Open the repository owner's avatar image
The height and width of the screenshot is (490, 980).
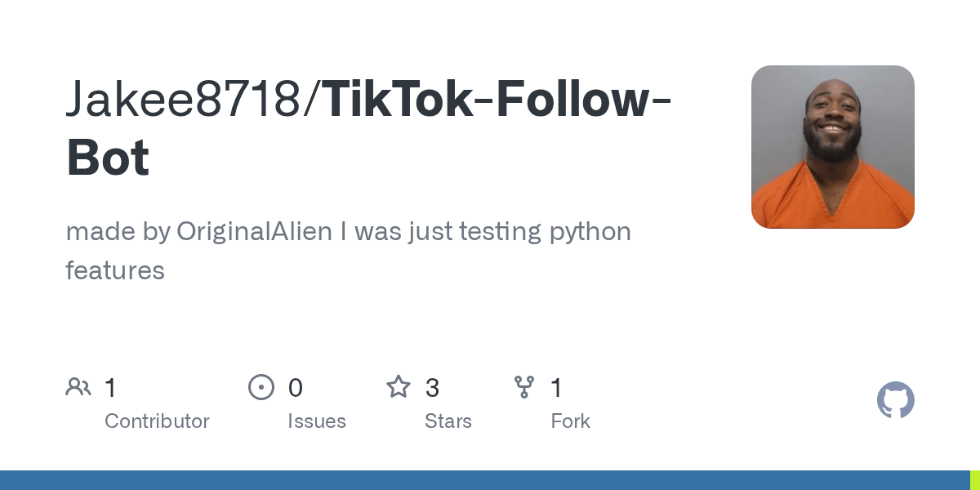pos(832,147)
